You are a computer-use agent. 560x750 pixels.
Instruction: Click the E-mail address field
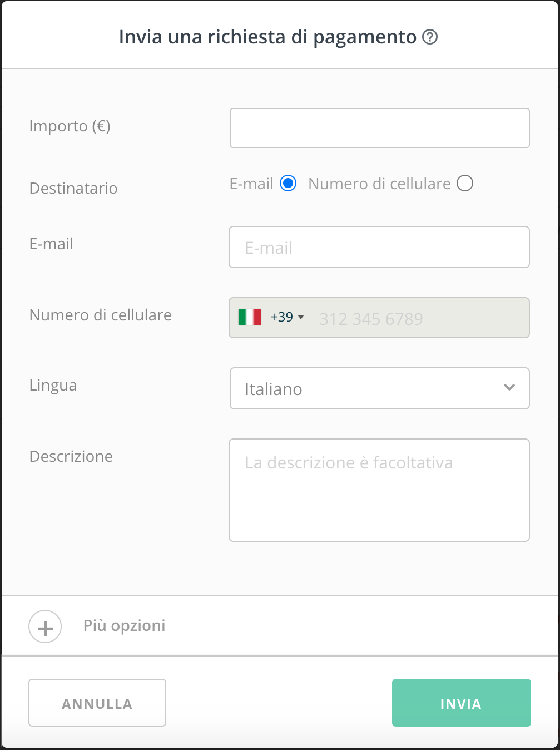click(x=380, y=247)
